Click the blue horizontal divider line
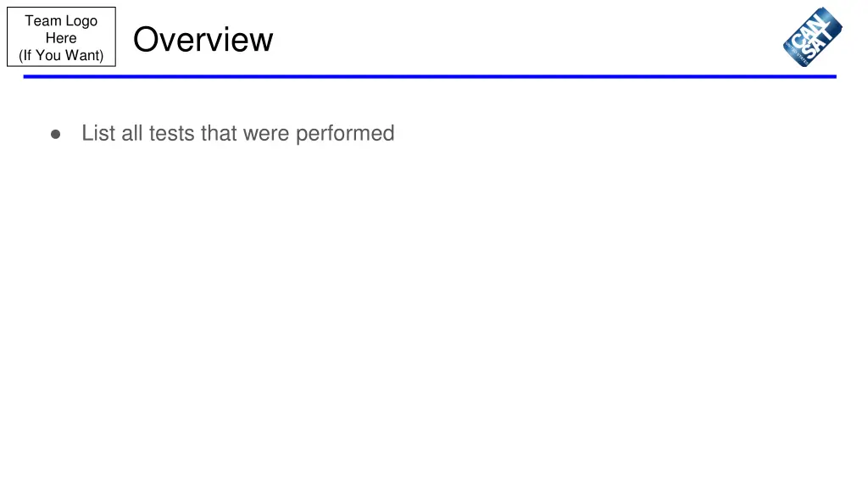This screenshot has height=488, width=868. [x=430, y=76]
